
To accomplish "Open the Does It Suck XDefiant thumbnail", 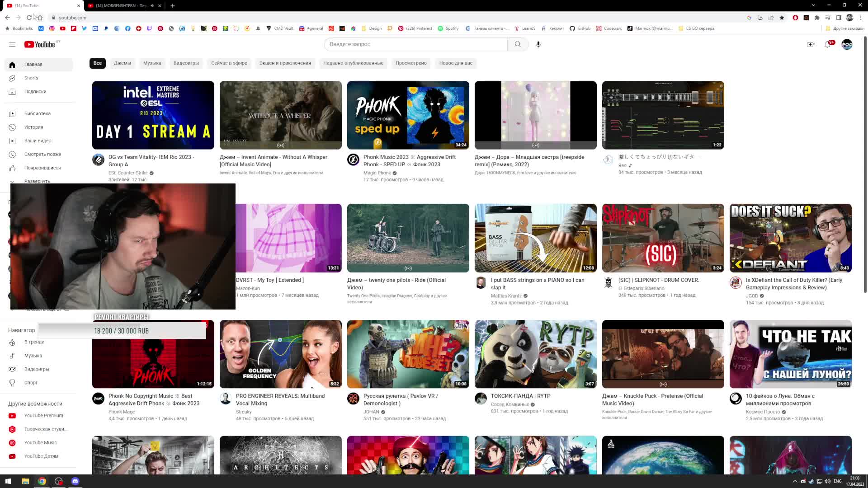I will [x=791, y=238].
